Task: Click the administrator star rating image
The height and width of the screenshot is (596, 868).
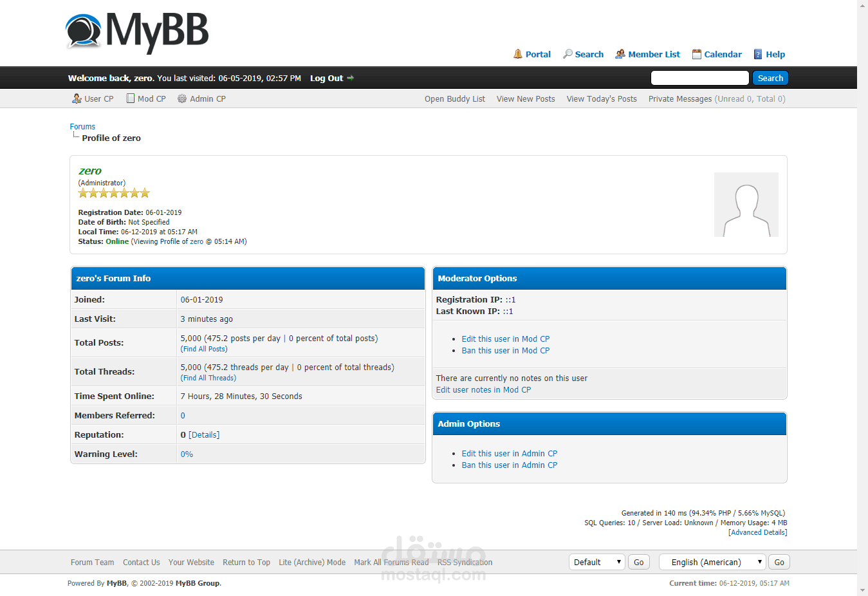Action: pos(114,193)
